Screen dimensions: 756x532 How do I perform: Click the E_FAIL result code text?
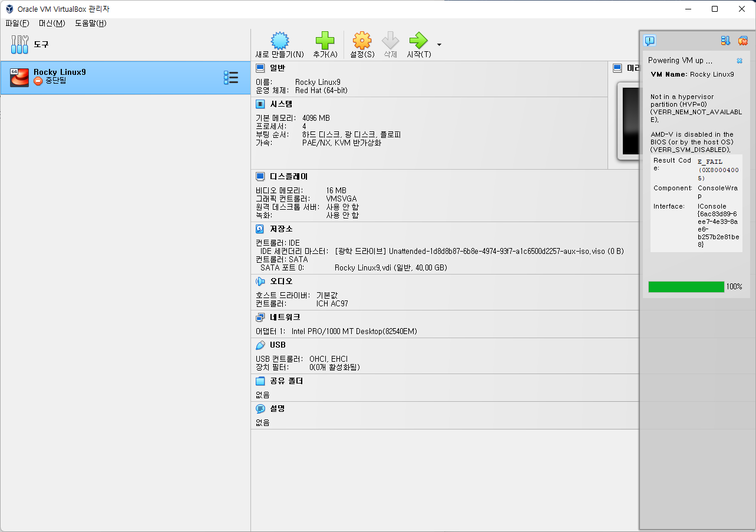point(710,161)
